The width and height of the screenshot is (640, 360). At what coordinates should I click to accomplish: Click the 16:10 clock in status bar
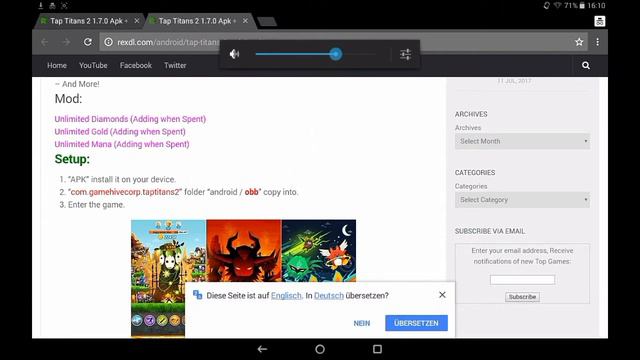pos(596,5)
